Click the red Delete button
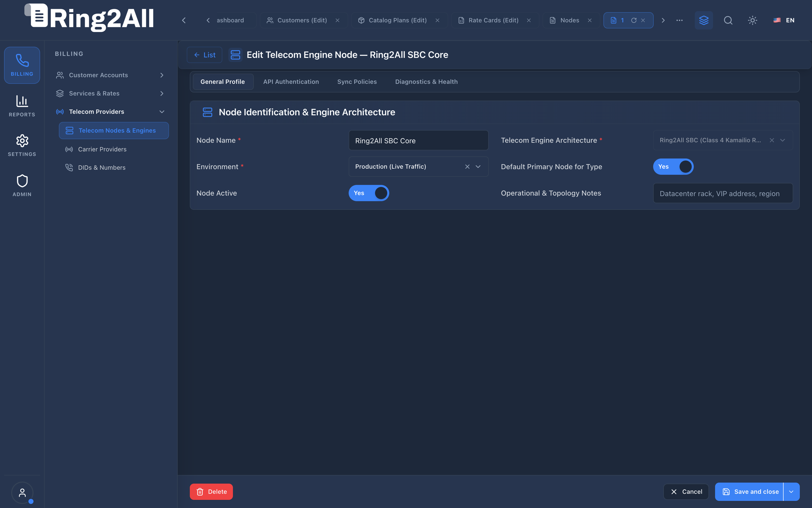Viewport: 812px width, 508px height. click(211, 491)
